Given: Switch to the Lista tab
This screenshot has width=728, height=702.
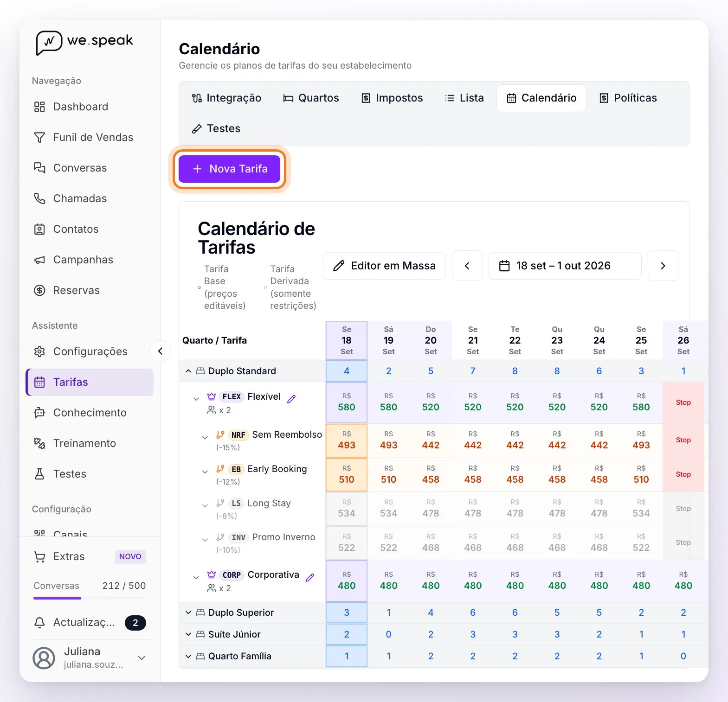Looking at the screenshot, I should point(464,98).
